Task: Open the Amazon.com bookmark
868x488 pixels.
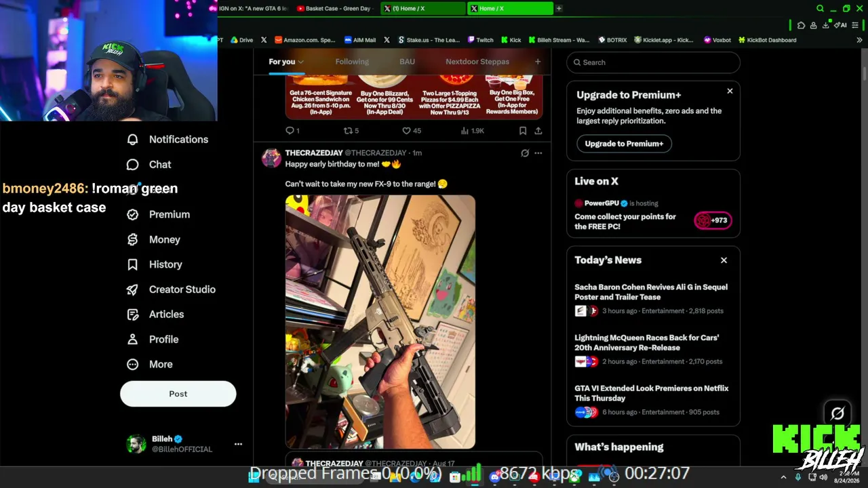Action: click(305, 40)
